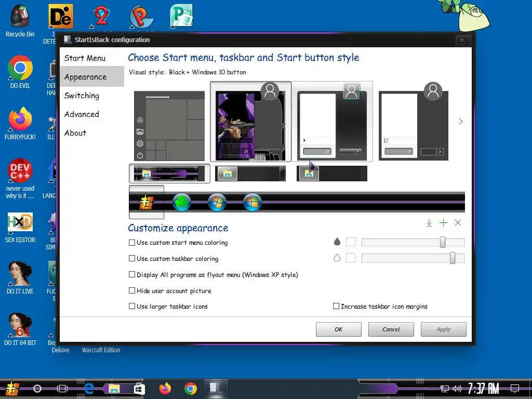
Task: Choose the green clover Start button
Action: (182, 202)
